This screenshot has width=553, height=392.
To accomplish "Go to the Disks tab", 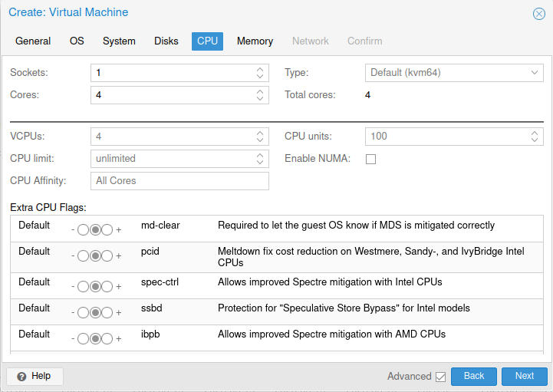I will click(166, 41).
